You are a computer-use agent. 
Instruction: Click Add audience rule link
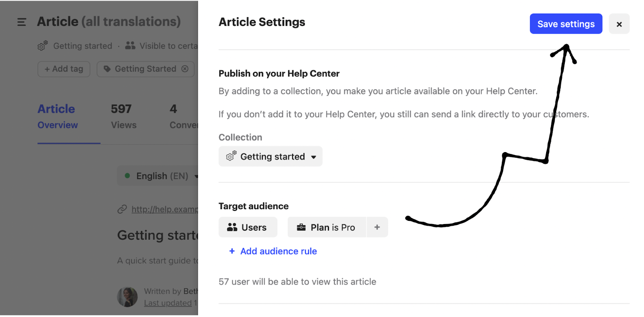click(x=278, y=251)
